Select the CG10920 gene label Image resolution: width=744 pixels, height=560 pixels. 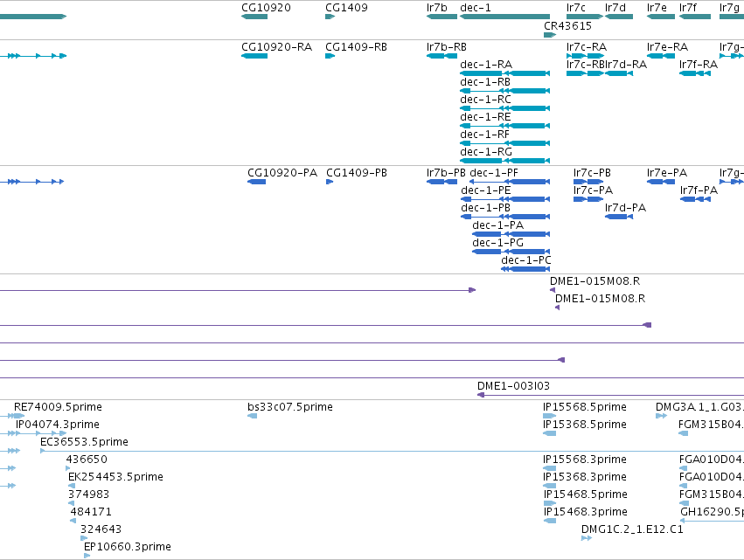[266, 8]
